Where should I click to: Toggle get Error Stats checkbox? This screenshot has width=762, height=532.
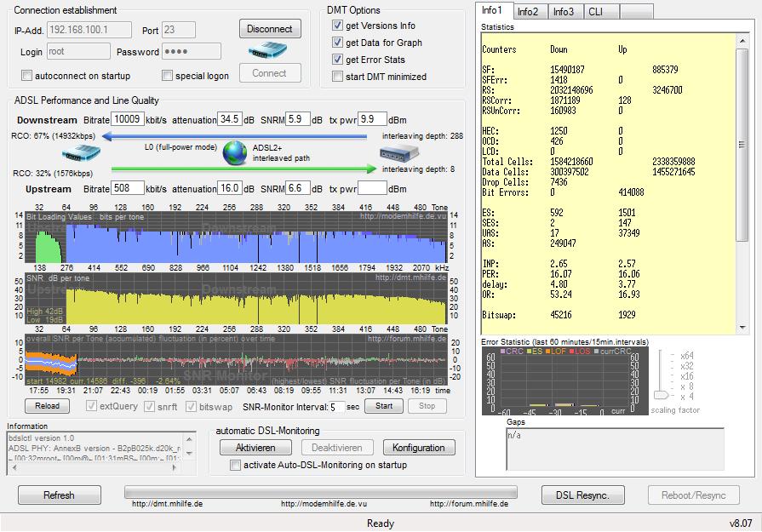(337, 60)
